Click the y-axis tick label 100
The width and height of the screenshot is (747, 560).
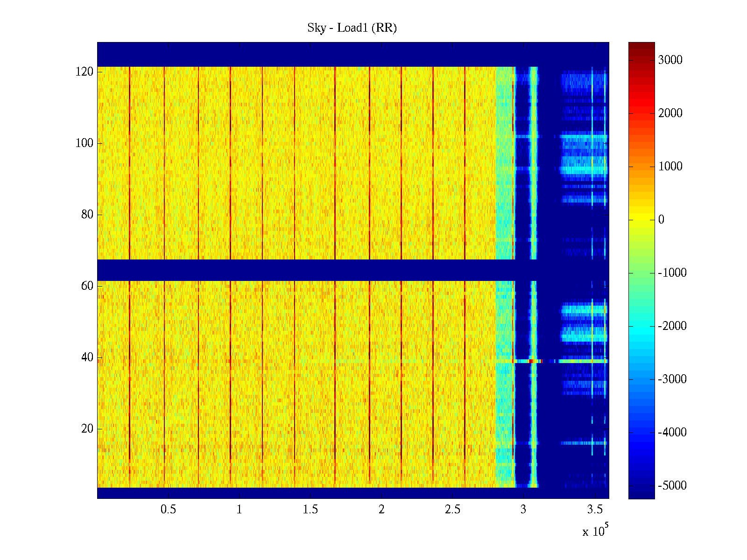(x=84, y=143)
